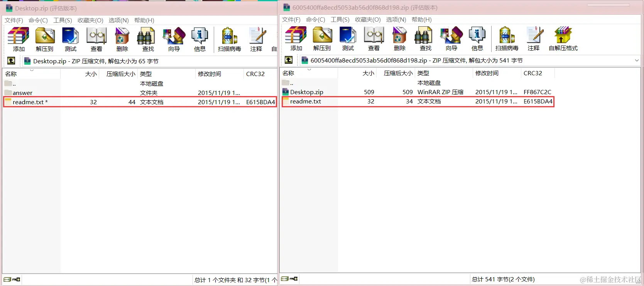Show 信息 in Desktop.zip window
Screen dimensions: 644x286
(200, 39)
